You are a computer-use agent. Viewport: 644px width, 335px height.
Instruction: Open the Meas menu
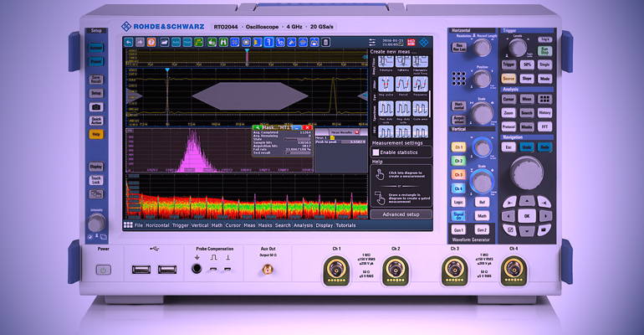pos(249,224)
